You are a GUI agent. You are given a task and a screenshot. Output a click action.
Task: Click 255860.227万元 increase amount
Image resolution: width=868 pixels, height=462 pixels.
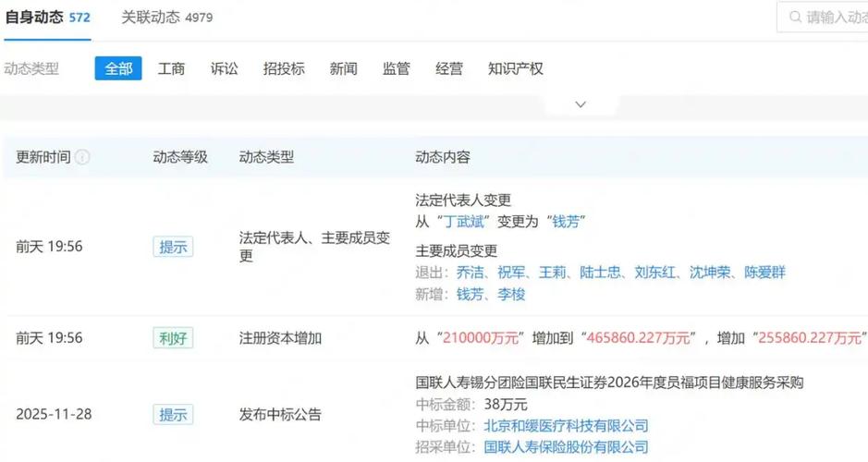[x=810, y=338]
